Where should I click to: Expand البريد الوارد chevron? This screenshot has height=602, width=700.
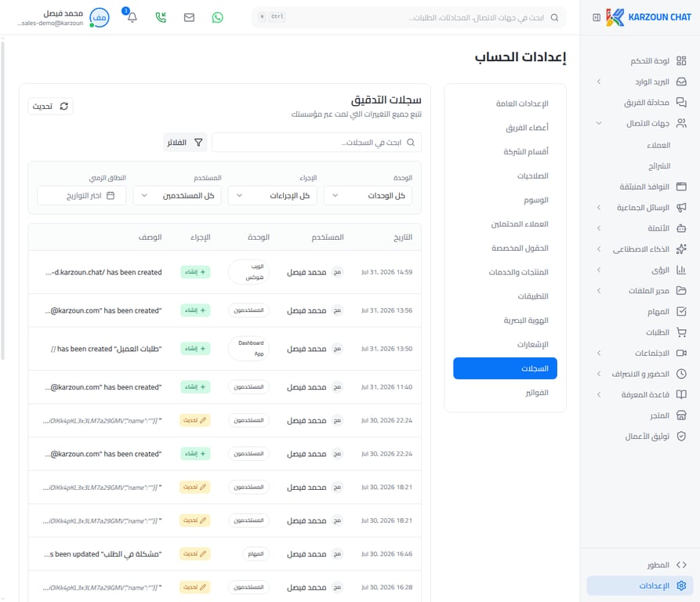point(599,82)
